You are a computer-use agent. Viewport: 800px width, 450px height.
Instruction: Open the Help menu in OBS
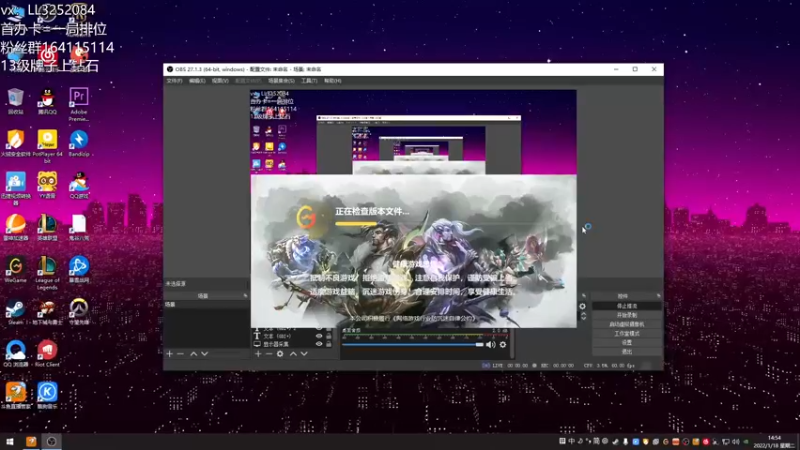pyautogui.click(x=333, y=81)
